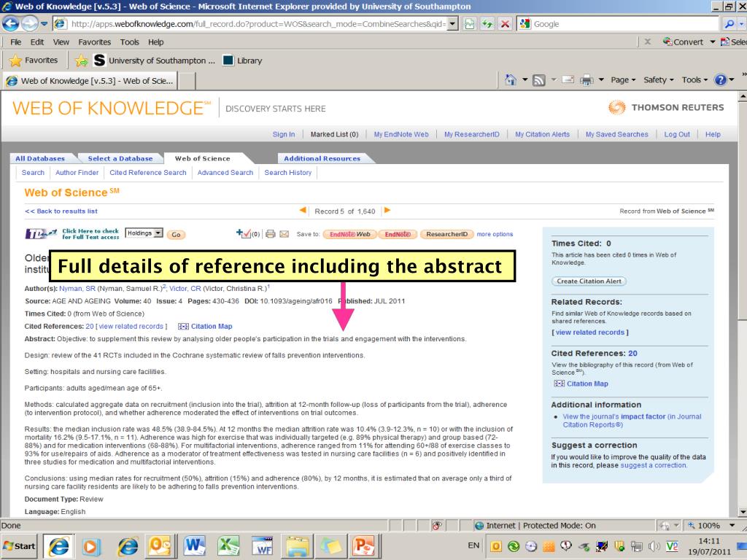
Task: Click the more options link
Action: [495, 234]
